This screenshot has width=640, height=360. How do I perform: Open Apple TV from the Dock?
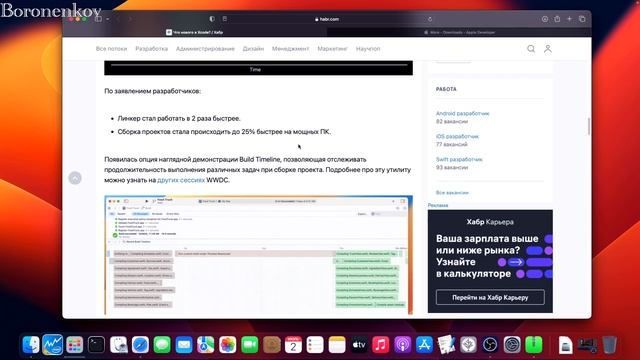[x=359, y=345]
